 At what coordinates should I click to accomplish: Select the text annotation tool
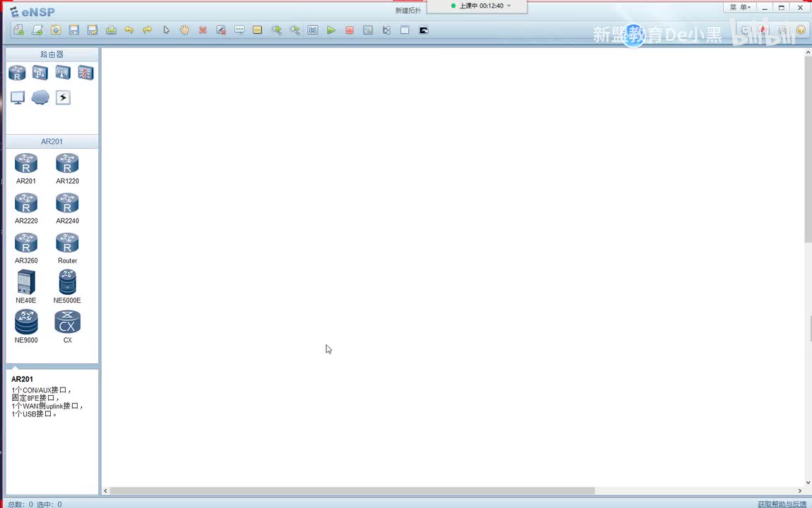(x=239, y=30)
